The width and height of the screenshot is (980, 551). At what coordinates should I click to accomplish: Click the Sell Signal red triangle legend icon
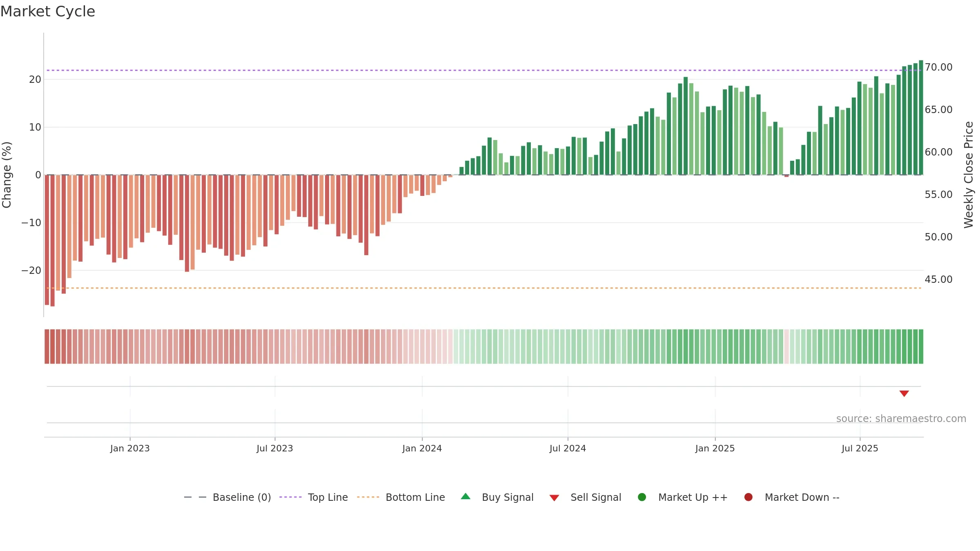tap(554, 498)
